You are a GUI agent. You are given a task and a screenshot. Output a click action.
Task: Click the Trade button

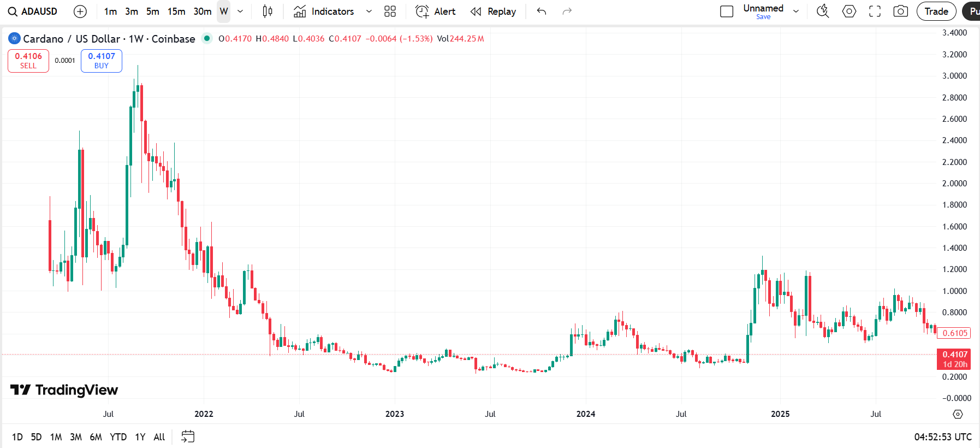pyautogui.click(x=936, y=11)
